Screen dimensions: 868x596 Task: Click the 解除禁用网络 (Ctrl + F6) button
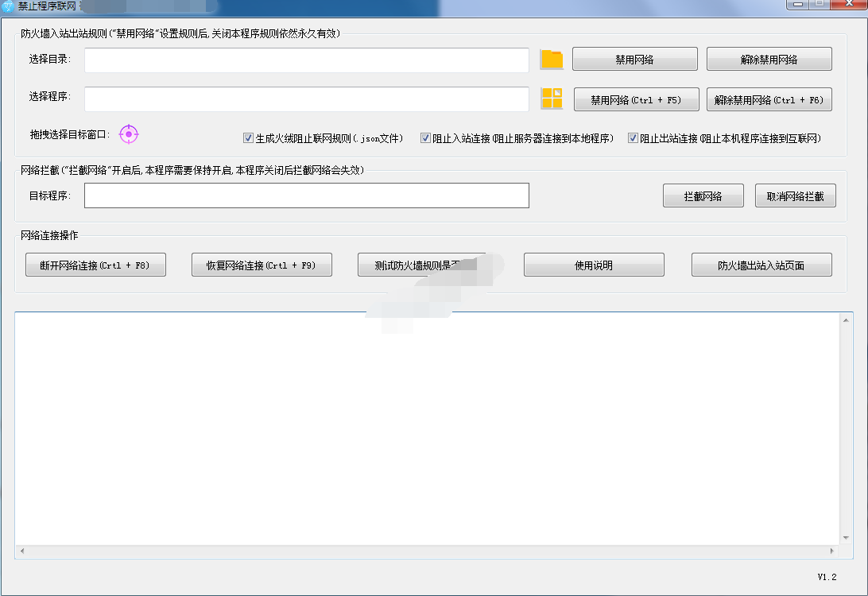click(769, 99)
